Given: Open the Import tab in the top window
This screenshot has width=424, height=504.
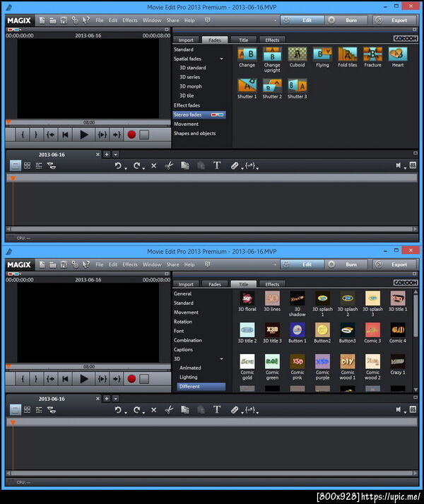Looking at the screenshot, I should pyautogui.click(x=186, y=40).
